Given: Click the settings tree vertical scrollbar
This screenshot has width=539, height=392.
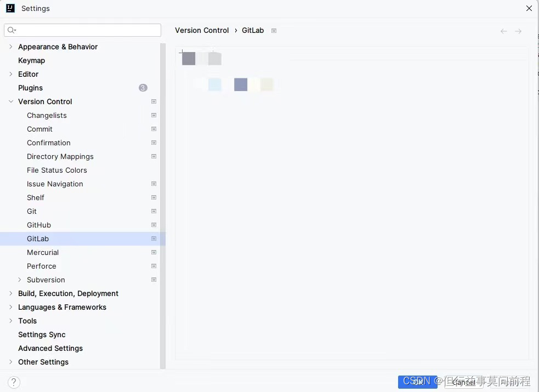Looking at the screenshot, I should 163,206.
